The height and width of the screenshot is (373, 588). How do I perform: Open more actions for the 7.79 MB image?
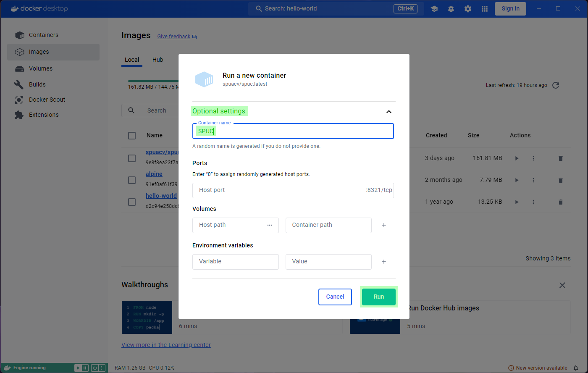coord(533,180)
